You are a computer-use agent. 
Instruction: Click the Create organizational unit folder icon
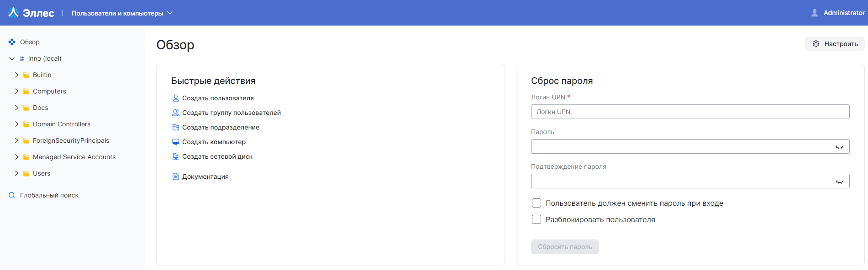point(175,127)
